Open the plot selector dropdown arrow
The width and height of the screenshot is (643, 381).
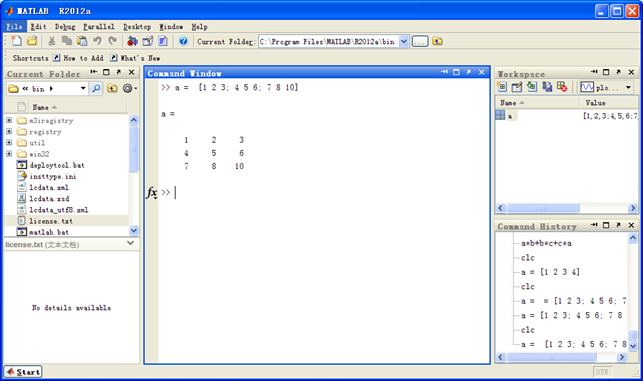click(628, 87)
